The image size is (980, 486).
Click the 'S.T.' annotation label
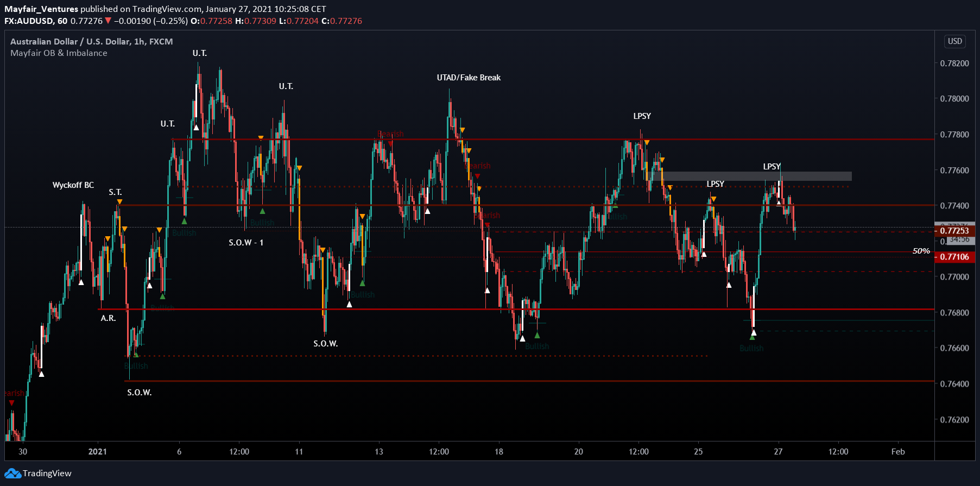115,192
